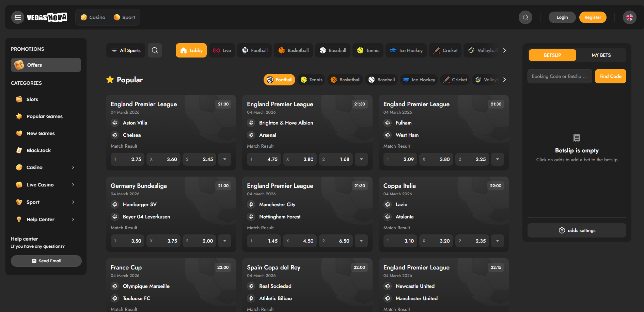This screenshot has width=644, height=312.
Task: Click the Booking Code input field
Action: 559,76
